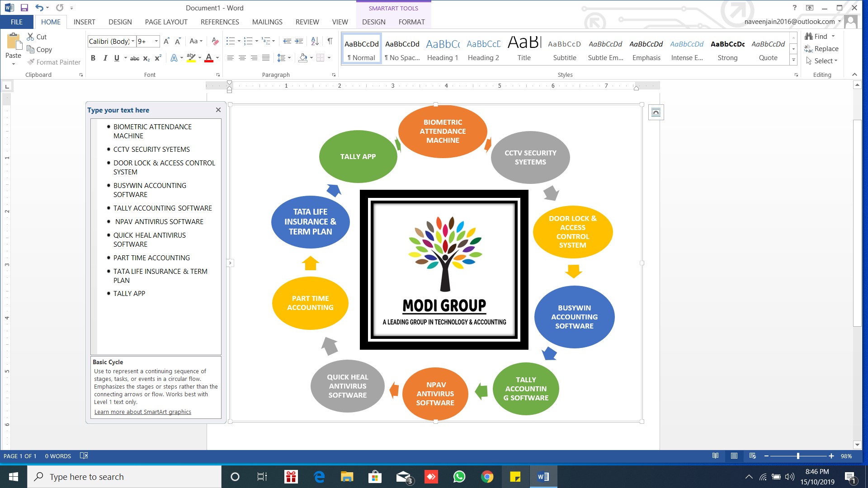Switch to Web Layout view in status bar
The height and width of the screenshot is (488, 868).
click(x=752, y=456)
